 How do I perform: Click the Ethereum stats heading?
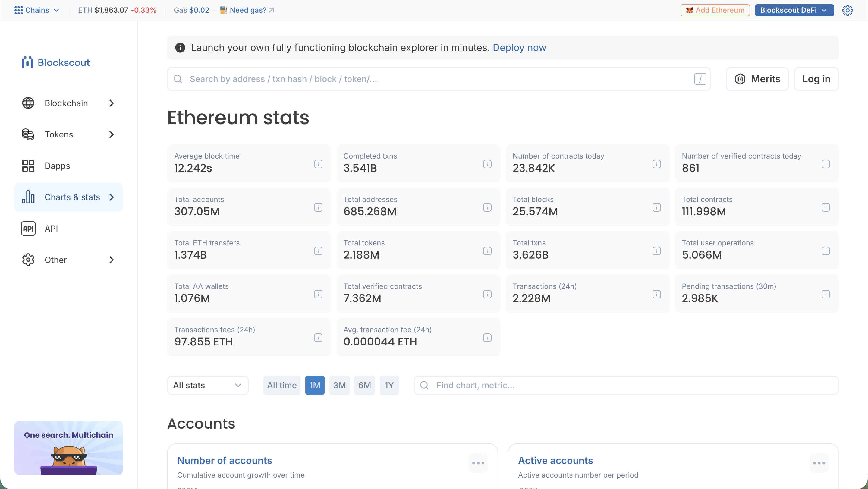point(238,118)
